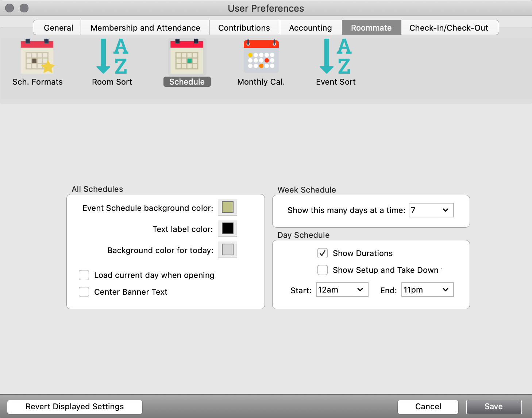The width and height of the screenshot is (532, 418).
Task: Enable Show Setup and Take Down
Action: tap(323, 270)
